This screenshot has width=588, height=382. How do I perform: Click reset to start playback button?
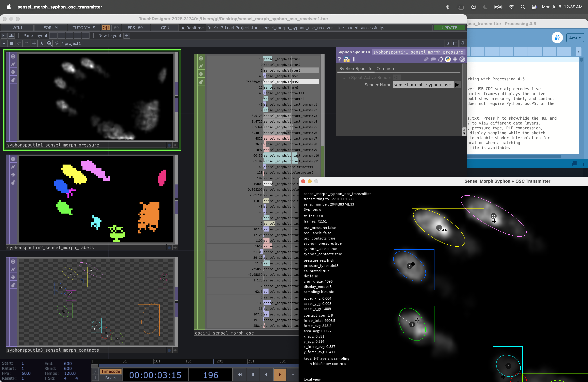[x=239, y=375]
